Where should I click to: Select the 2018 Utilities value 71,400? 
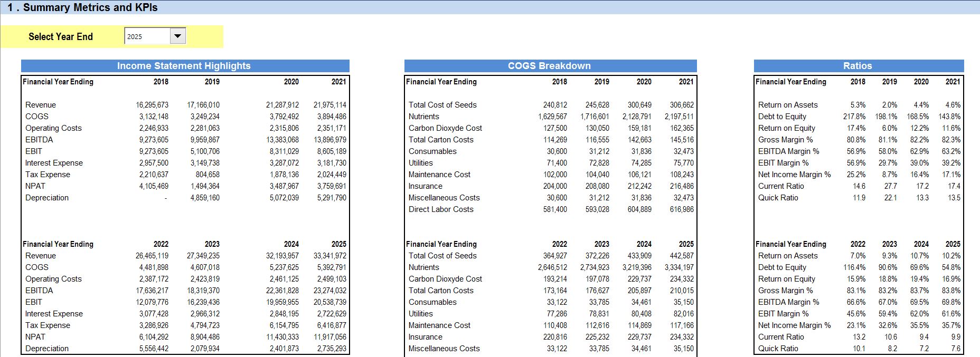(557, 163)
